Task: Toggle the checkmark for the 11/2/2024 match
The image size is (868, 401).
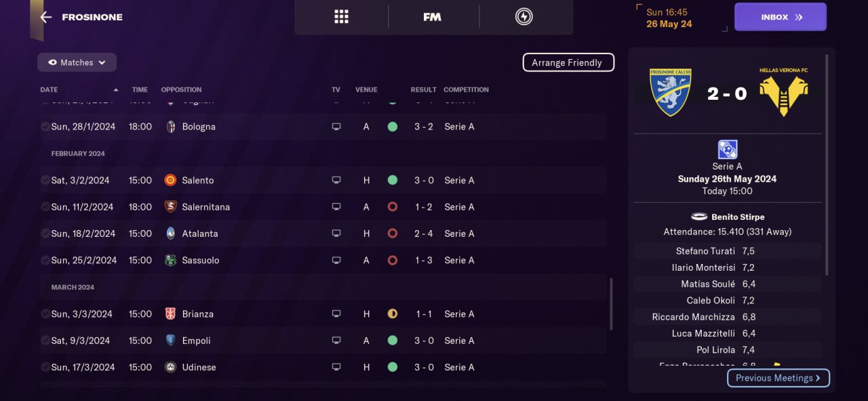Action: [45, 207]
